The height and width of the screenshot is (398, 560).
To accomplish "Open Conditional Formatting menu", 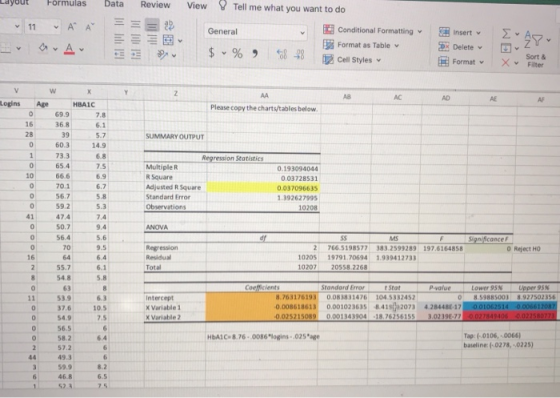I will (x=372, y=30).
